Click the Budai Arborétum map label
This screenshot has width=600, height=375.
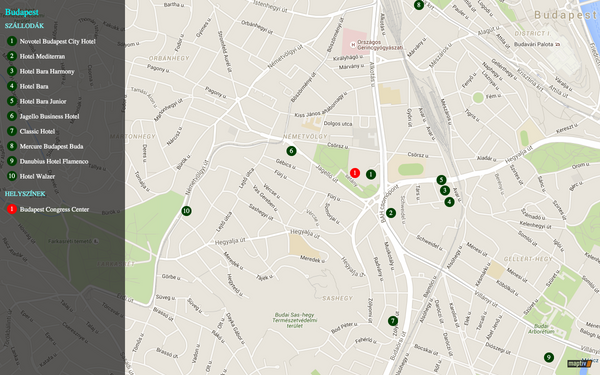[541, 329]
